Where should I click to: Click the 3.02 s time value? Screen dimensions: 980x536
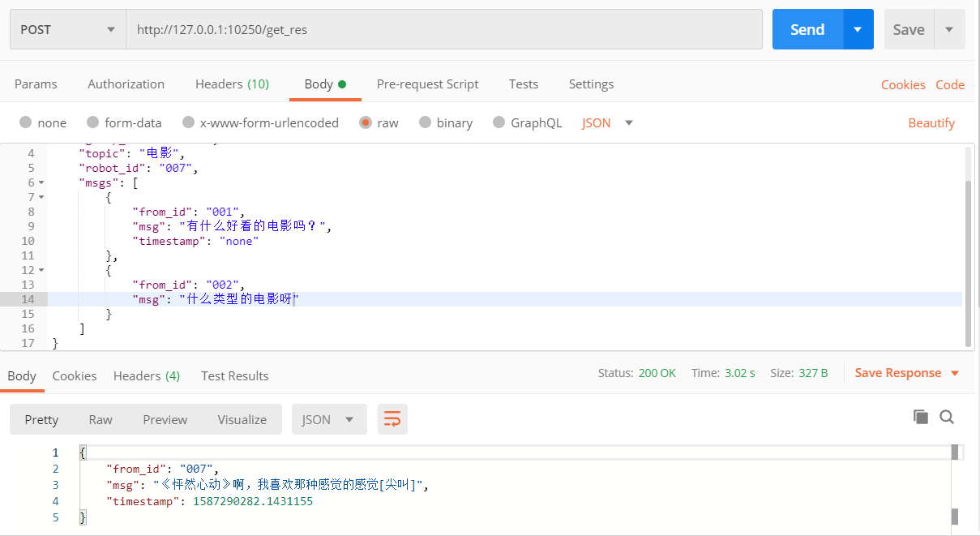click(x=740, y=373)
